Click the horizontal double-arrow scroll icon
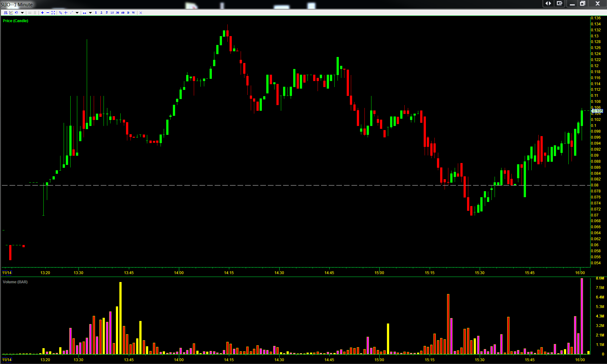 pyautogui.click(x=85, y=13)
